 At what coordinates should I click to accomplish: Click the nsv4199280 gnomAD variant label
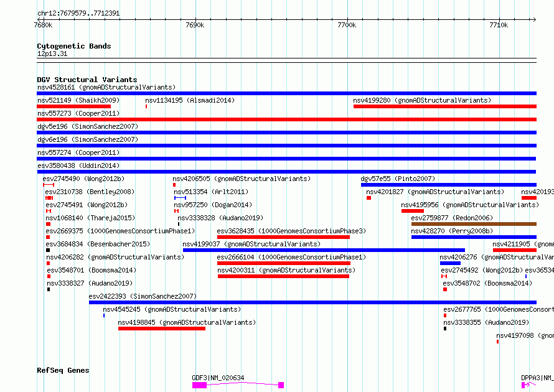(422, 100)
